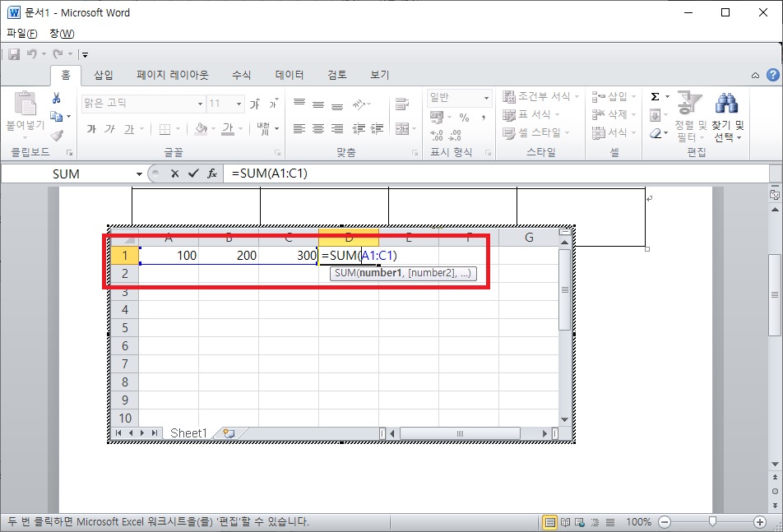Click the zoom slider handle
The height and width of the screenshot is (532, 783).
pyautogui.click(x=712, y=522)
